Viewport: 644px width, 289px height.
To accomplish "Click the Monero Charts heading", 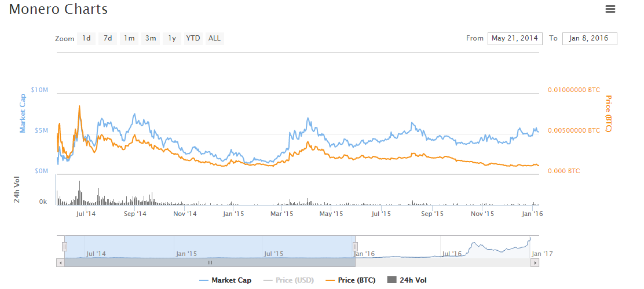I will tap(58, 9).
